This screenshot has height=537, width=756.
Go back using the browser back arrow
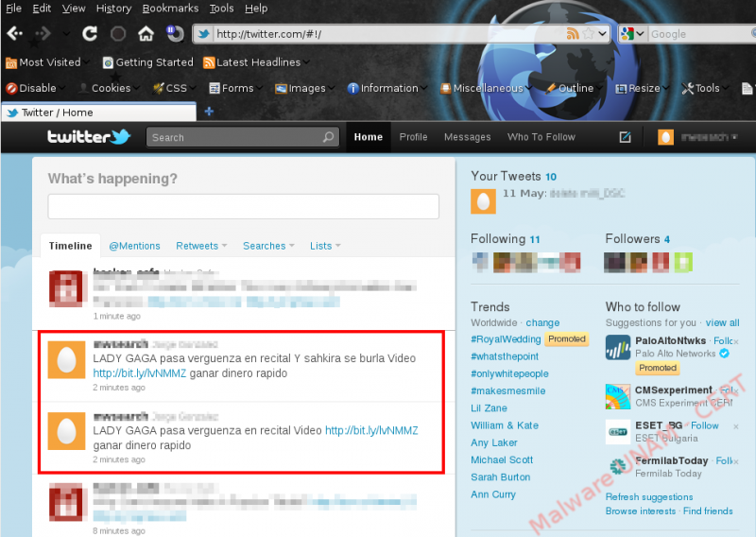pyautogui.click(x=14, y=33)
